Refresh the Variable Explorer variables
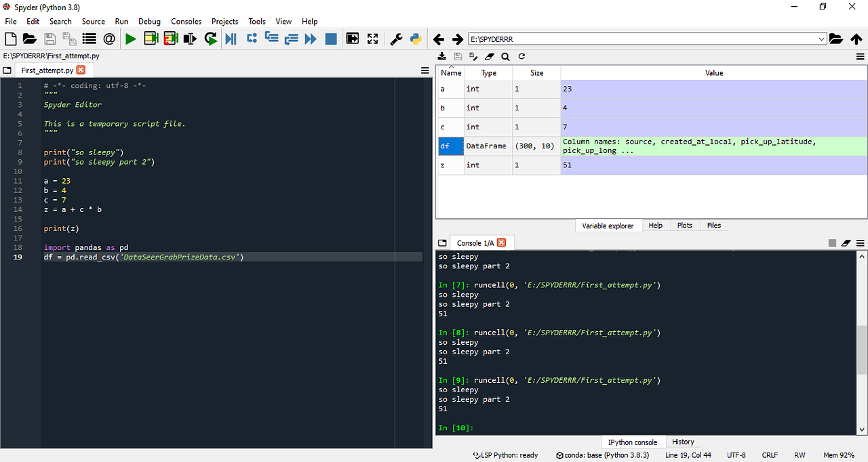This screenshot has height=462, width=868. click(521, 56)
